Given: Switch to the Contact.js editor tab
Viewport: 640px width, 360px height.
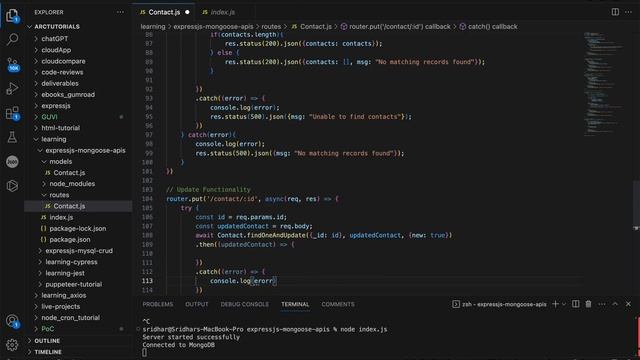Looking at the screenshot, I should click(164, 12).
